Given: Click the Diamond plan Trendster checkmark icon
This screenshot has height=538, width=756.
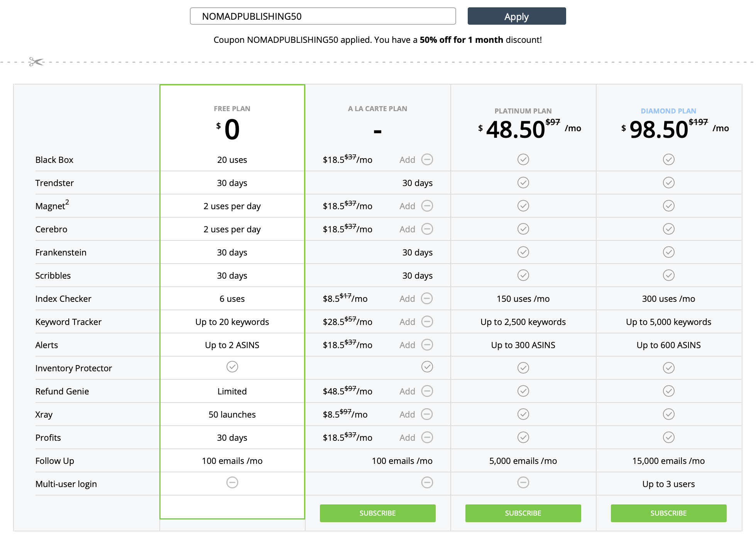Looking at the screenshot, I should pos(668,183).
